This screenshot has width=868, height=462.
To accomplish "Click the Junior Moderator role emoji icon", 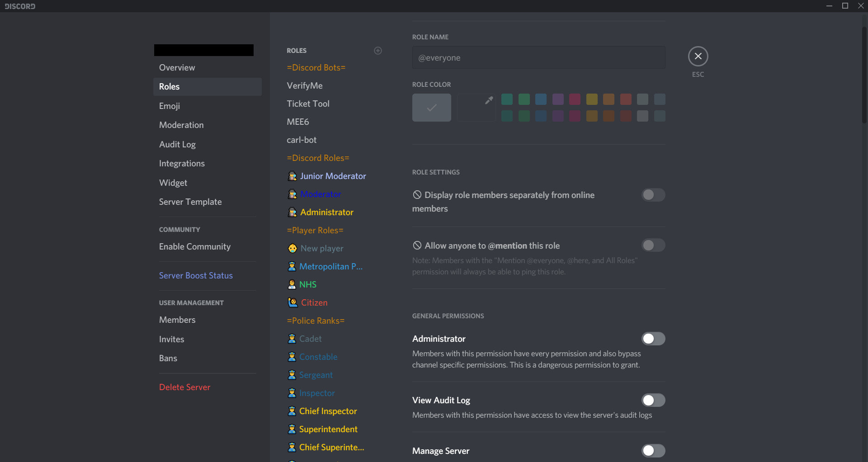I will click(292, 176).
